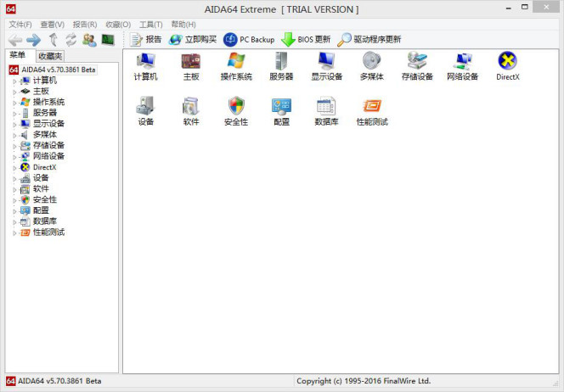Expand the 存储设备 tree node arrow
The height and width of the screenshot is (392, 564).
(x=14, y=146)
